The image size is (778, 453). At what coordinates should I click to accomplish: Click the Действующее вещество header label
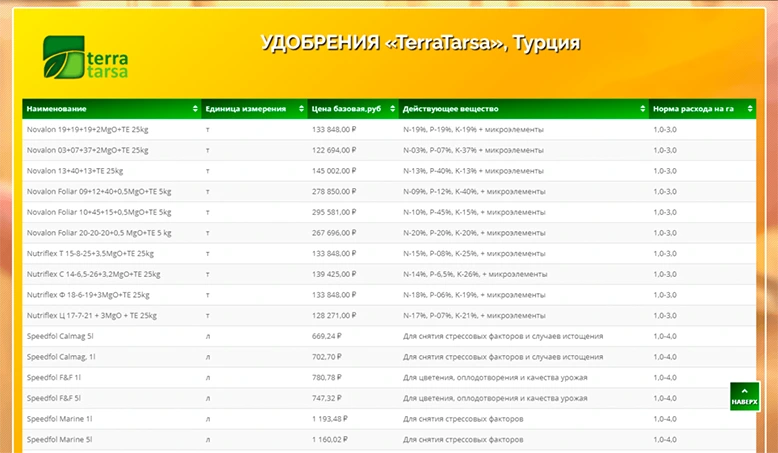tap(451, 109)
